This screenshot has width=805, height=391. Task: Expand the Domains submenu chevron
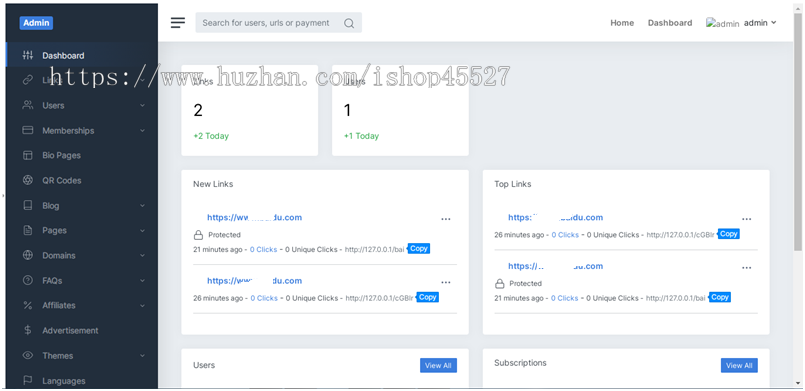click(142, 255)
